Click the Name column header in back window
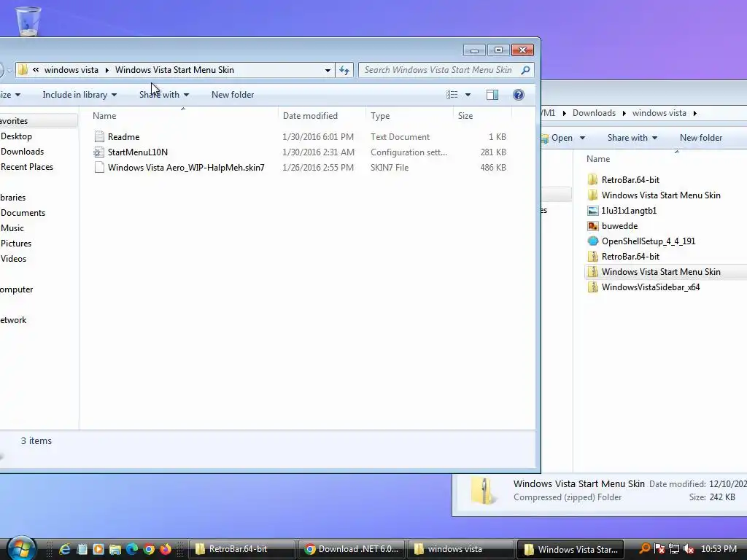This screenshot has height=560, width=747. coord(598,159)
